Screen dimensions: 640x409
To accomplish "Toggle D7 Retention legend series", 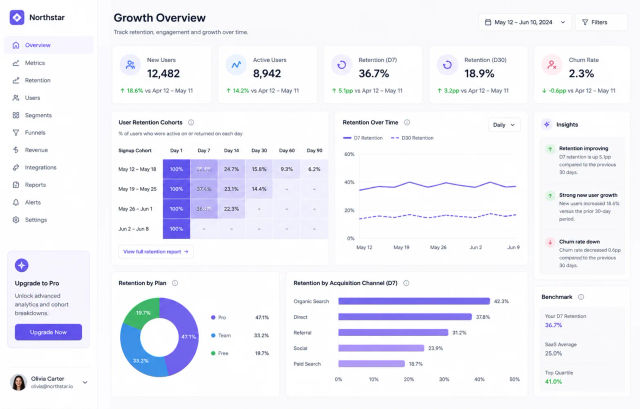I will (x=363, y=138).
